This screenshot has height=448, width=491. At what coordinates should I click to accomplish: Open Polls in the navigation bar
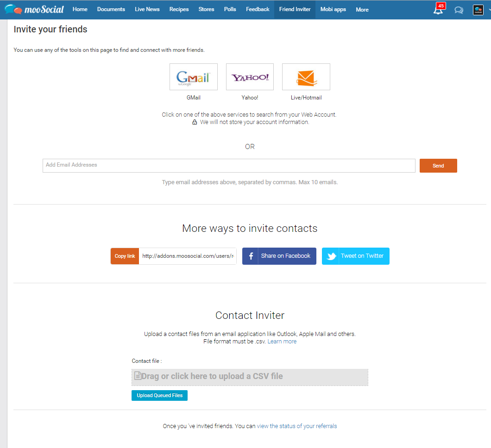[x=230, y=9]
